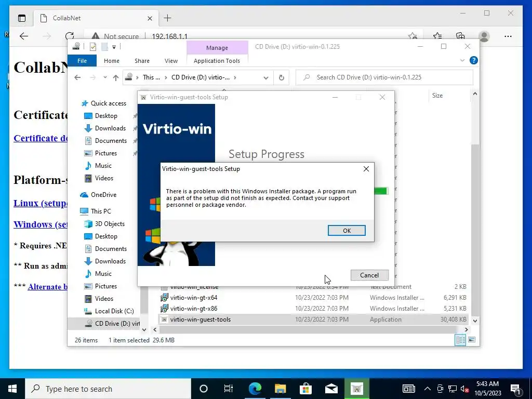This screenshot has width=532, height=399.
Task: Close the Virtio-win error dialog with X
Action: click(x=366, y=169)
